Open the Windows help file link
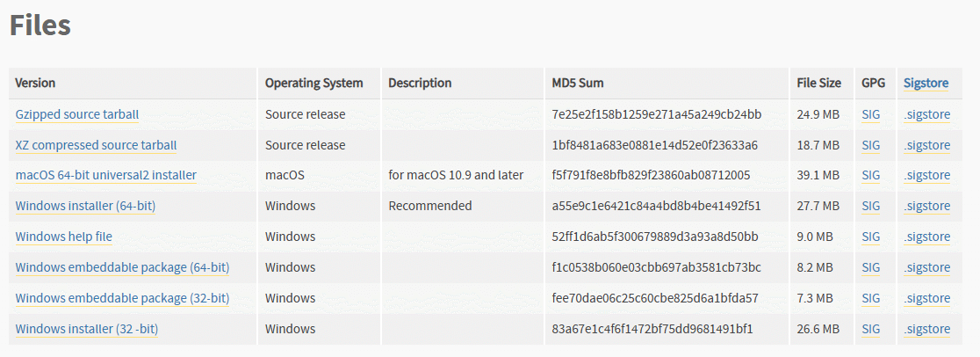 [x=64, y=237]
